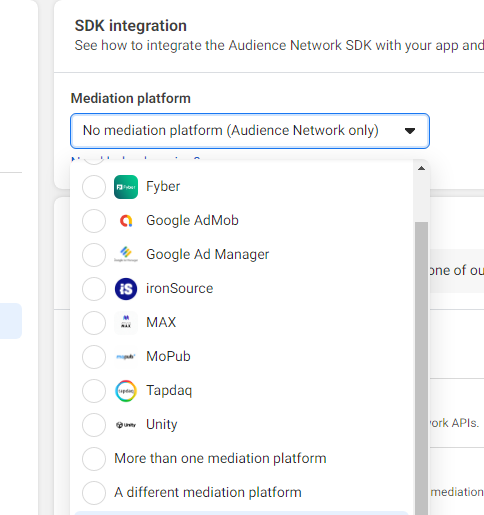
Task: Select the MAX radio button
Action: pyautogui.click(x=94, y=323)
